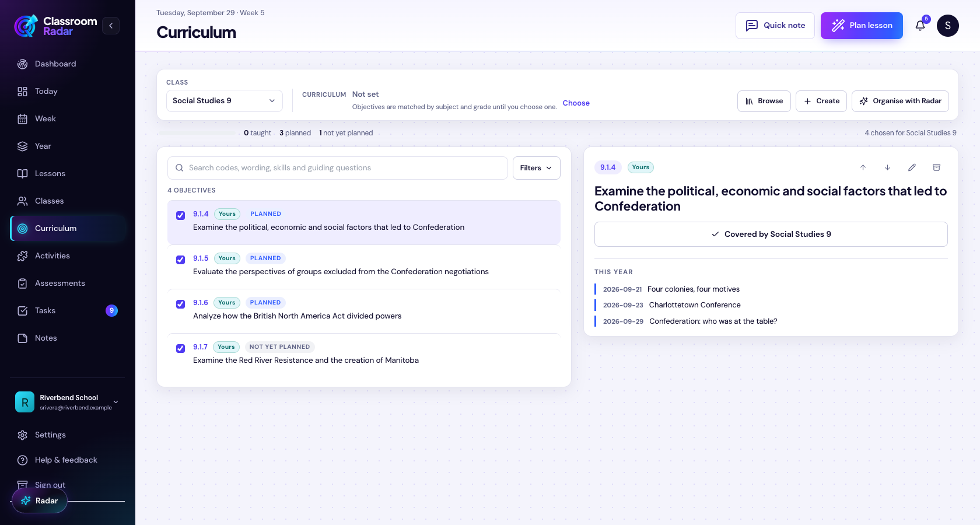Click the Browse button
This screenshot has width=980, height=525.
(764, 101)
